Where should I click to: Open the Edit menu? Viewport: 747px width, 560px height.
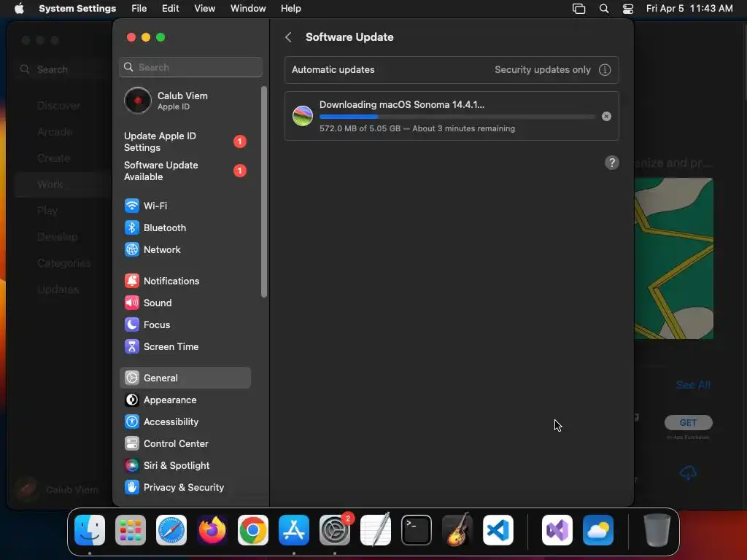click(x=170, y=9)
